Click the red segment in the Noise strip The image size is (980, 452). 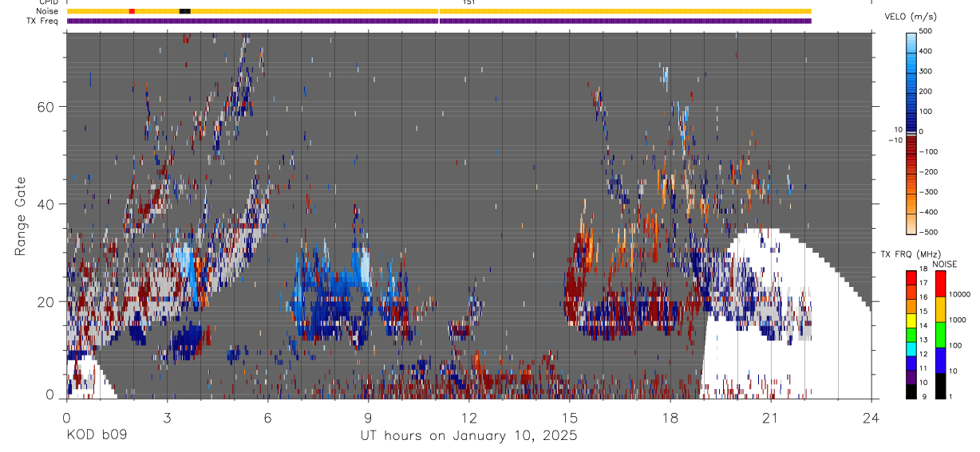tap(132, 11)
